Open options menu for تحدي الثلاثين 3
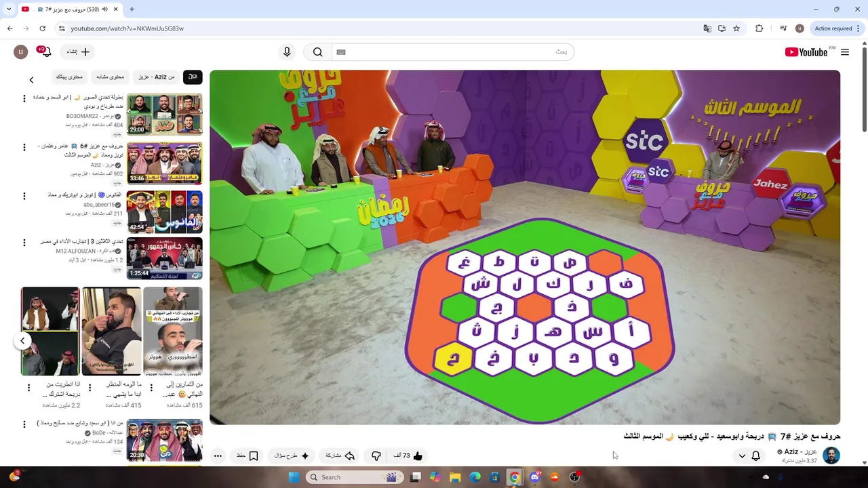This screenshot has height=488, width=868. pyautogui.click(x=24, y=243)
